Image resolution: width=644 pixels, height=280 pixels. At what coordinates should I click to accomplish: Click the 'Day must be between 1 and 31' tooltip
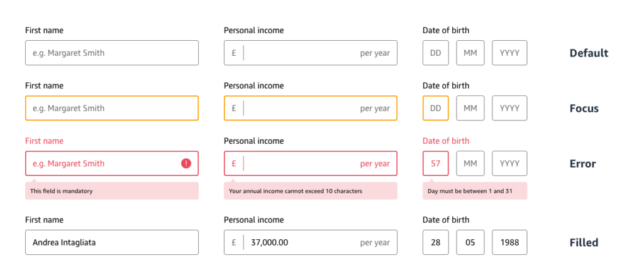(475, 191)
